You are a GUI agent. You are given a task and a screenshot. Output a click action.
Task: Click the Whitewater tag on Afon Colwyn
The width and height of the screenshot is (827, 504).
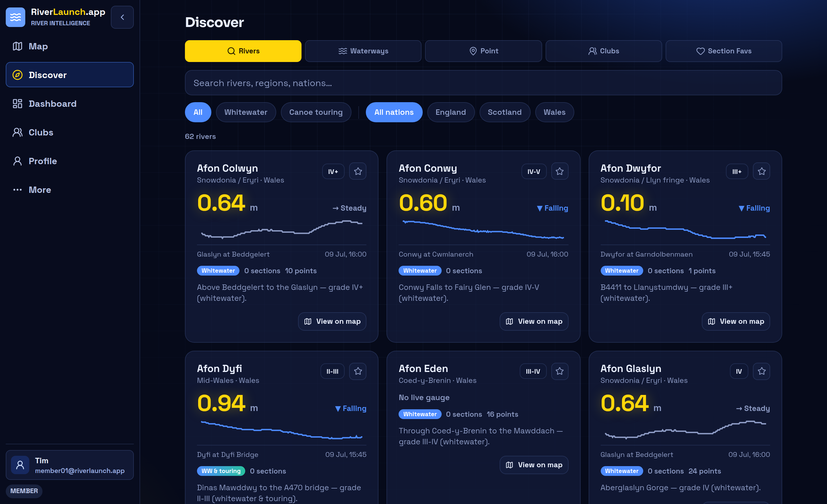click(x=218, y=271)
